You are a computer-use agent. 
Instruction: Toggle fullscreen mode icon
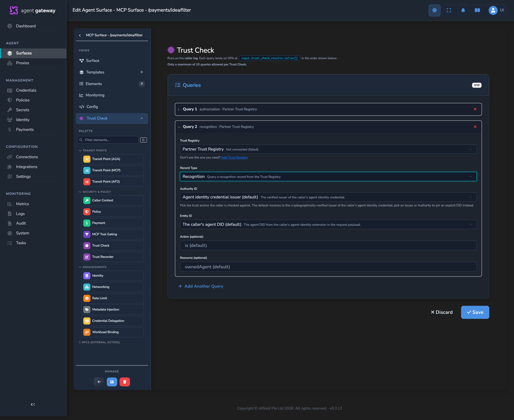click(x=448, y=10)
